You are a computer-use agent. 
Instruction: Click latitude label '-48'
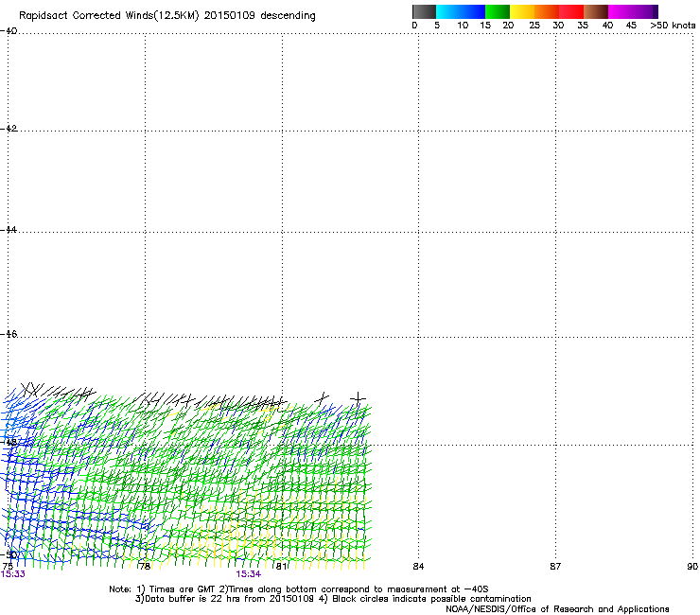click(x=9, y=442)
